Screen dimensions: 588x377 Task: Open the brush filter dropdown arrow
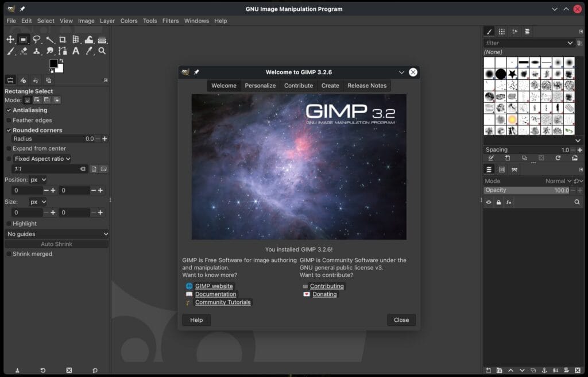[x=570, y=43]
